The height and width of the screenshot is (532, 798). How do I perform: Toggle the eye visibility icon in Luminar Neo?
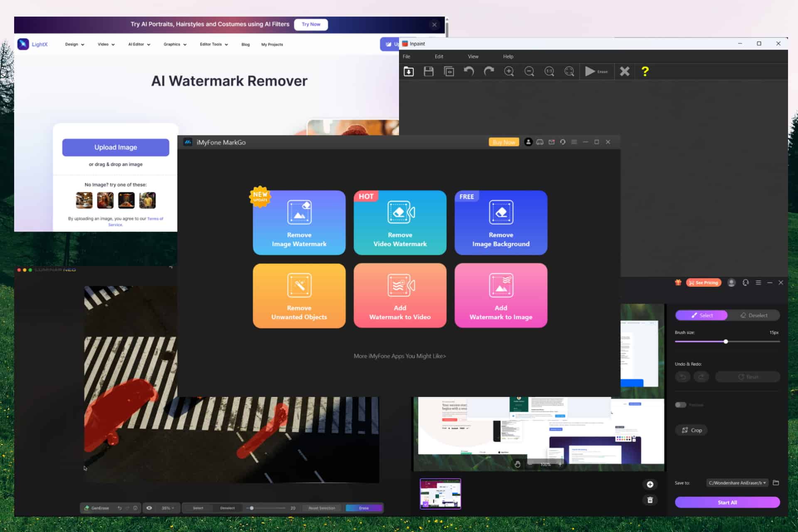pos(149,508)
